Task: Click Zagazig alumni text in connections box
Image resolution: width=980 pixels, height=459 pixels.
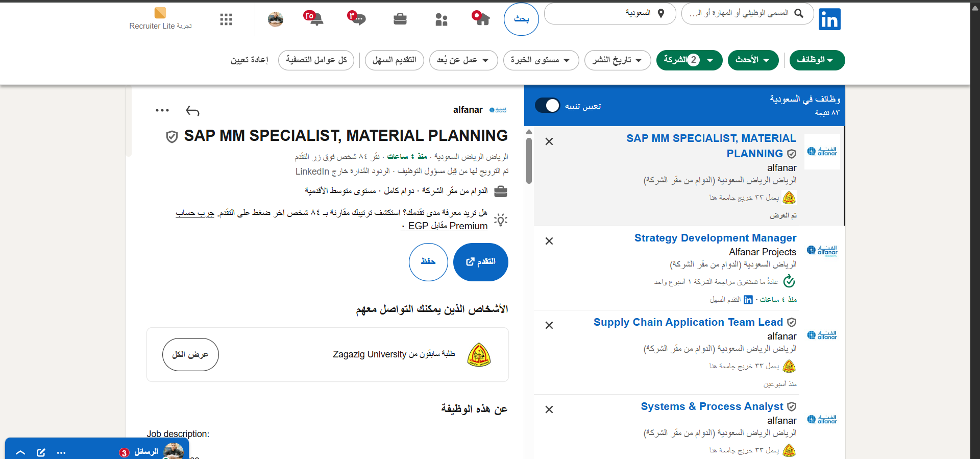Action: click(x=394, y=354)
